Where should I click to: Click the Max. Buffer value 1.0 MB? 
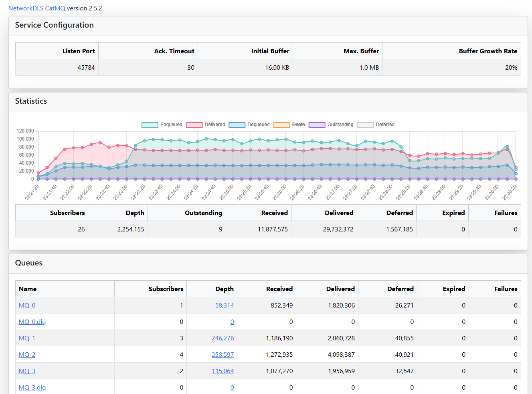[x=369, y=68]
